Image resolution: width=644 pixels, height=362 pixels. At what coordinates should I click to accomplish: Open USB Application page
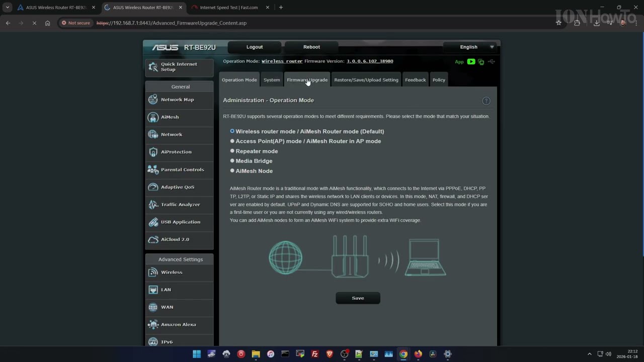click(179, 222)
